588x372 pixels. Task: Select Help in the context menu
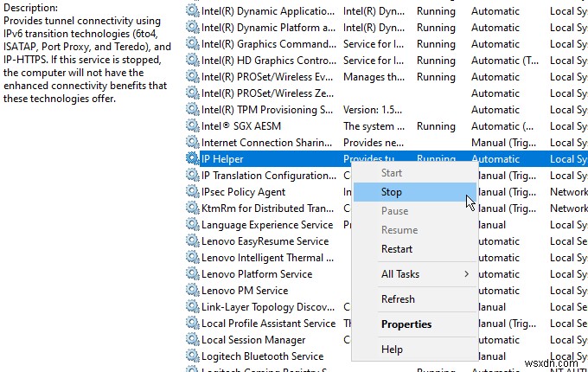[x=415, y=350]
